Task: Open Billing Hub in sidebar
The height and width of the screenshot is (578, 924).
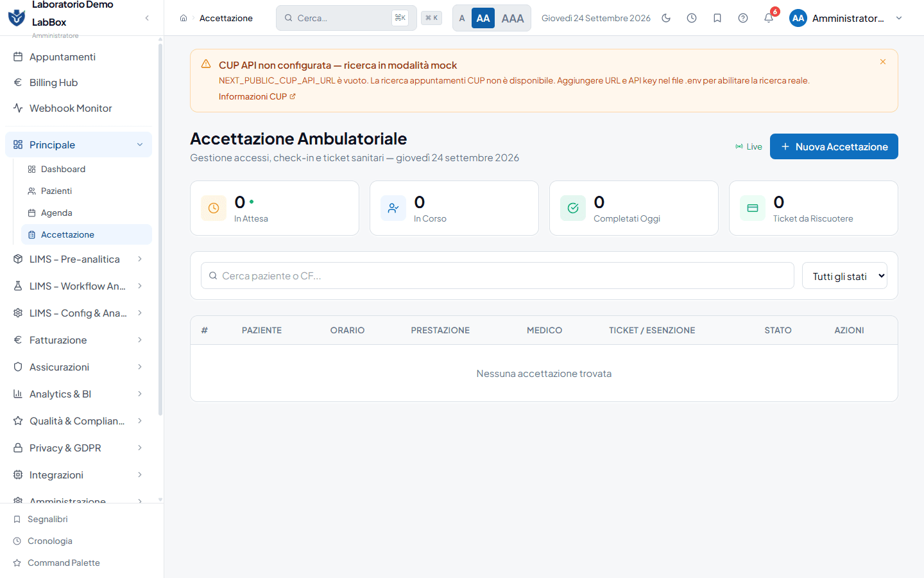Action: click(78, 82)
